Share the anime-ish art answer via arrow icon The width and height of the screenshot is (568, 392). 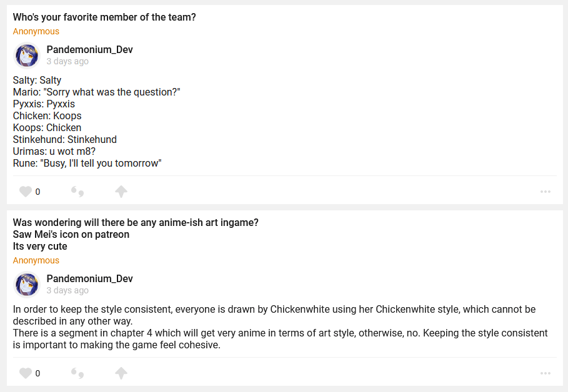[121, 373]
